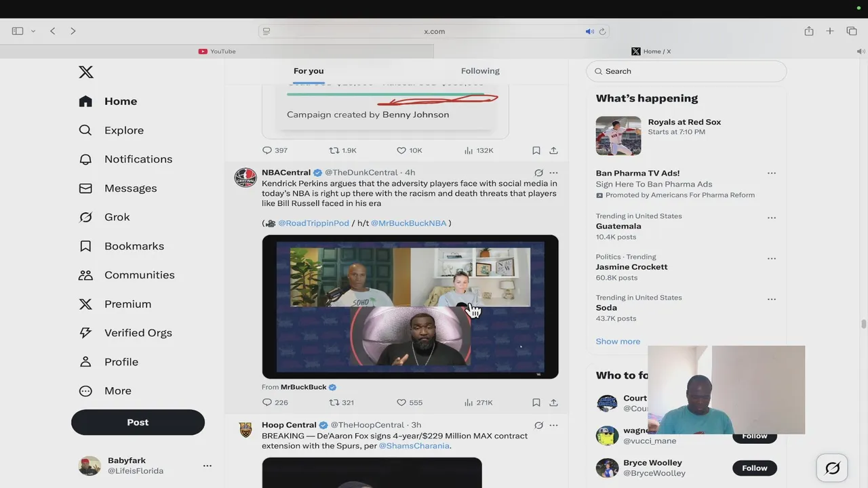Open more menu on Hoop Central post
This screenshot has height=488, width=868.
click(x=553, y=426)
